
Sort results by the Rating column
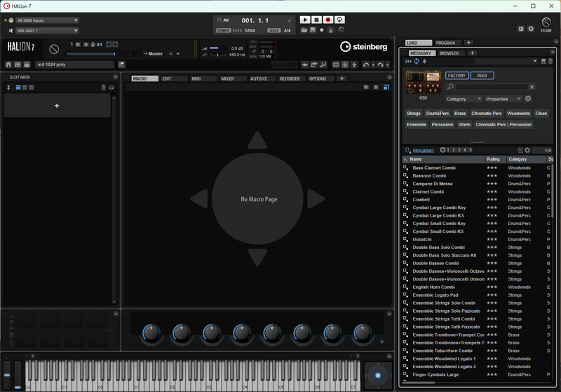point(495,159)
